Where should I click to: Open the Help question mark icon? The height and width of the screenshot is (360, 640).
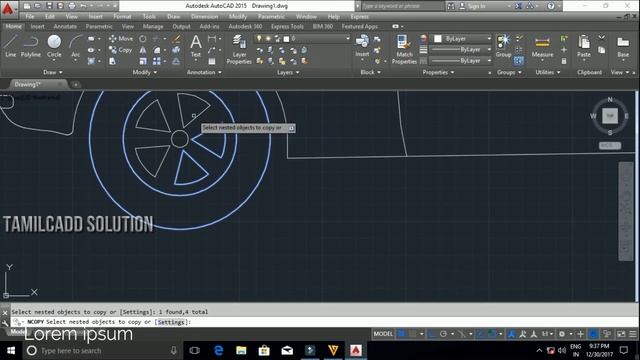pyautogui.click(x=551, y=6)
